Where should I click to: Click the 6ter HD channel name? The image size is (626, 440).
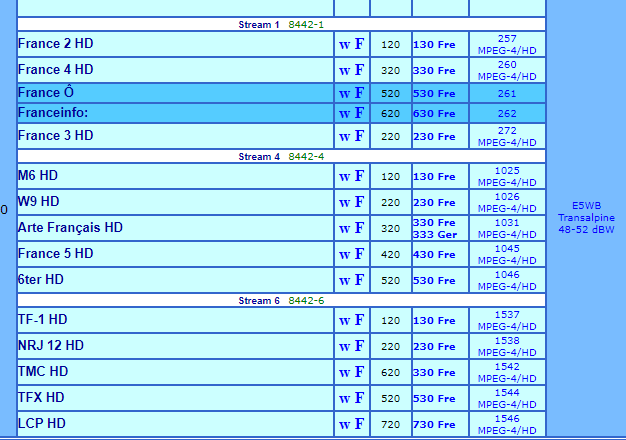(x=41, y=279)
